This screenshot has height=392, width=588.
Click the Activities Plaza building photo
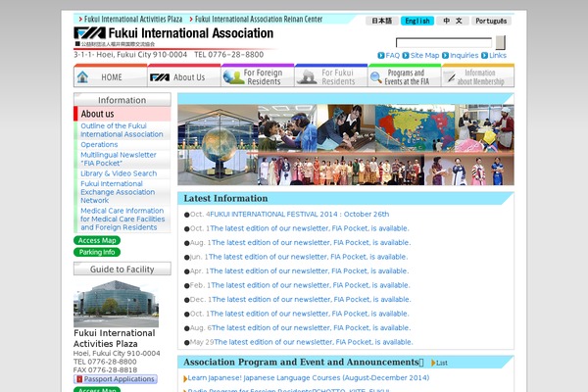pos(116,304)
